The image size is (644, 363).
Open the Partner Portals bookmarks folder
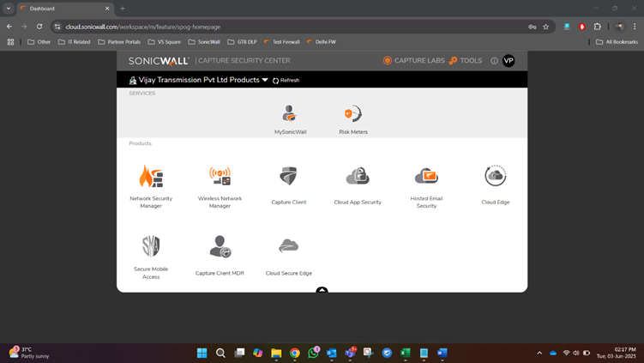click(x=119, y=42)
